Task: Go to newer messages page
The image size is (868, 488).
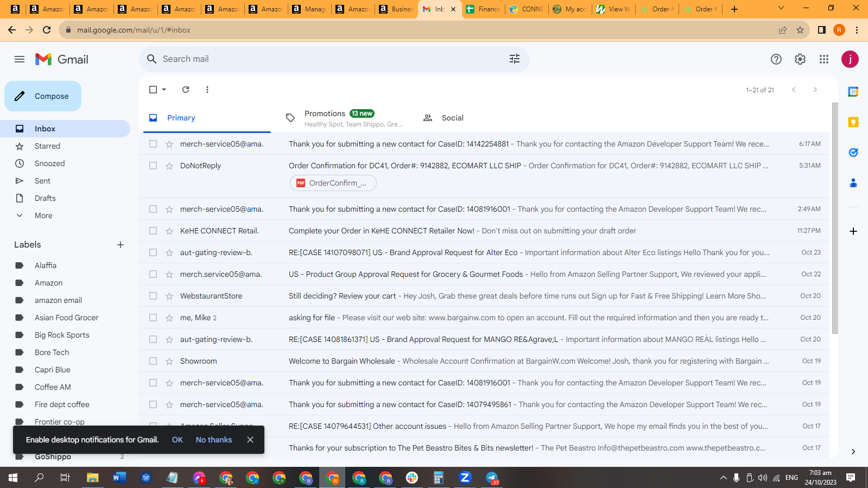Action: click(x=794, y=90)
